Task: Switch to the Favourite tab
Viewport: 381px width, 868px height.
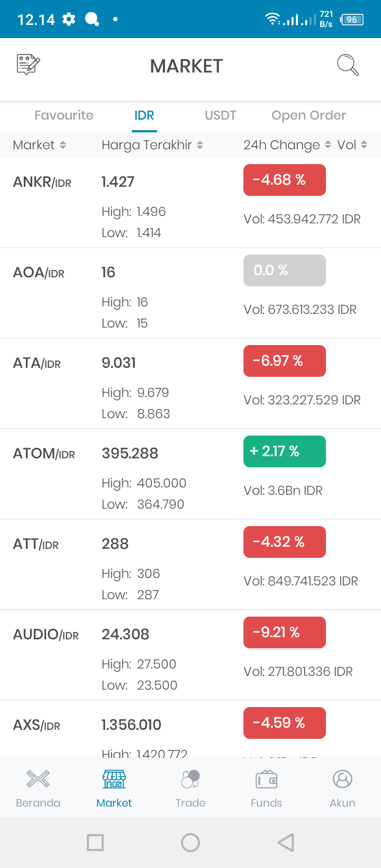Action: (x=64, y=115)
